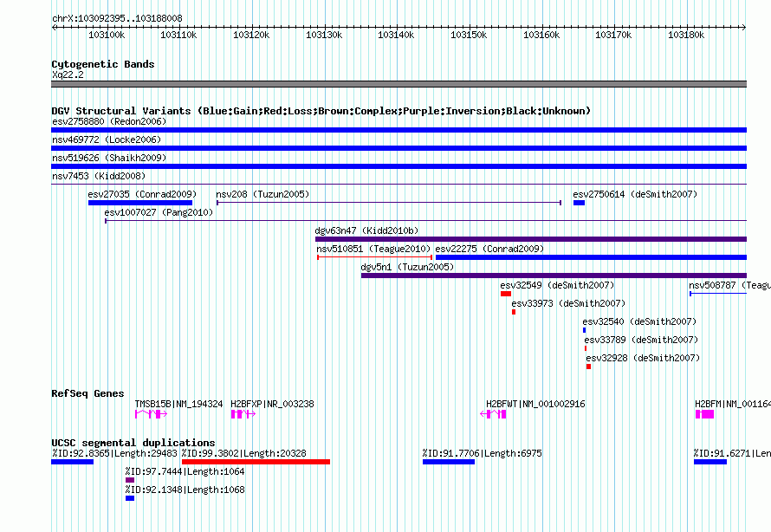The image size is (771, 532).
Task: Select the nsv469772 (Locke2006) variant bar
Action: tap(398, 148)
